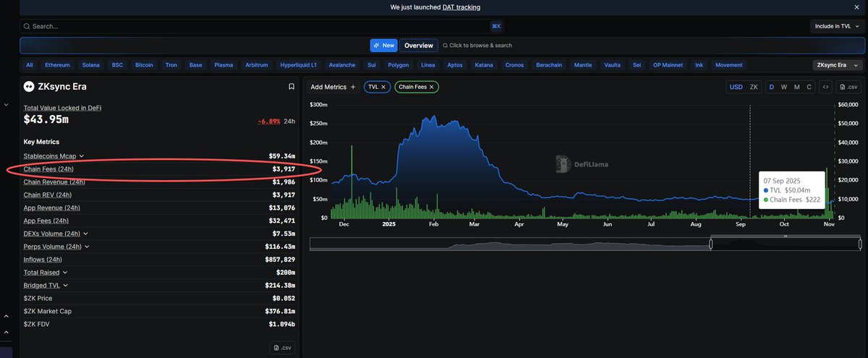Close the announcement banner with X
The width and height of the screenshot is (868, 358).
pyautogui.click(x=857, y=7)
